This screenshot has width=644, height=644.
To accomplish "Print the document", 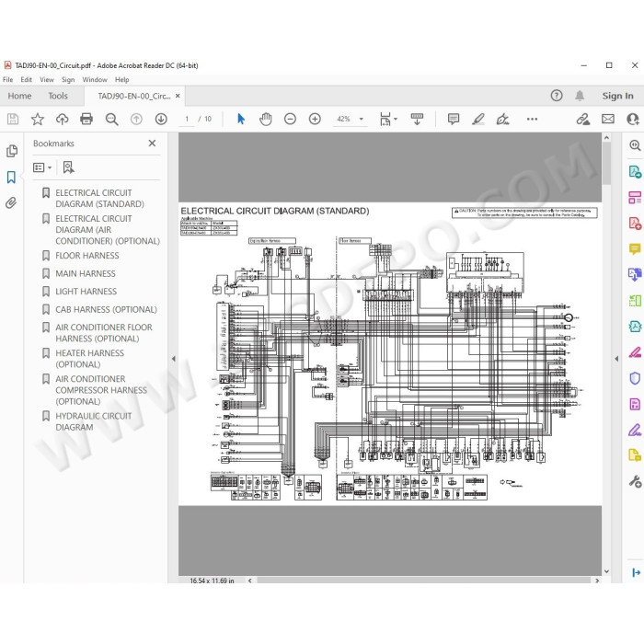I will [86, 119].
